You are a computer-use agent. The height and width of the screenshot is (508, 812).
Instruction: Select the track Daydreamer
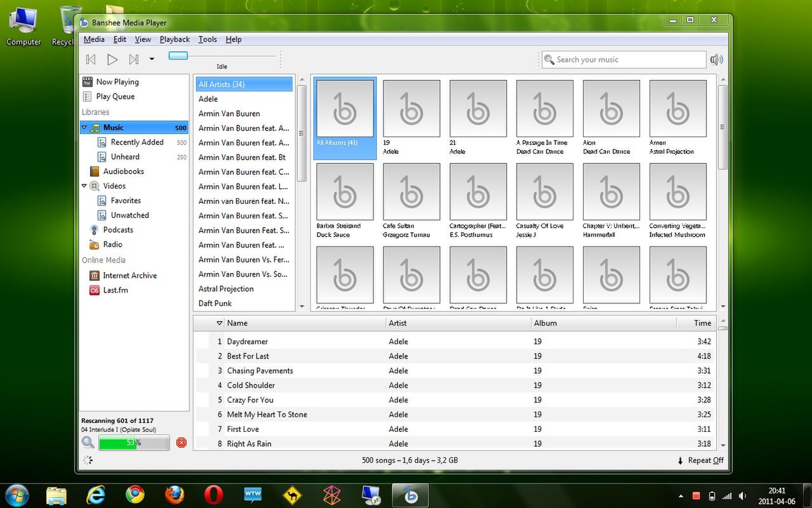(x=455, y=342)
